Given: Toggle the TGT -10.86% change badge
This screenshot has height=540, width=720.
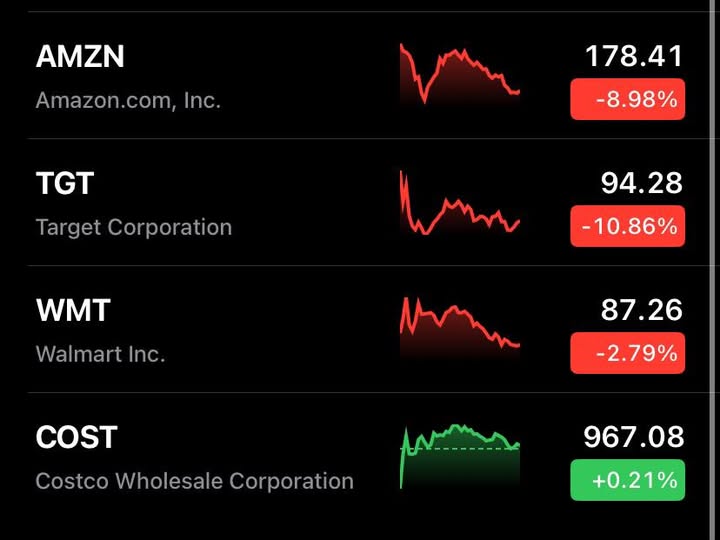Looking at the screenshot, I should pyautogui.click(x=628, y=227).
